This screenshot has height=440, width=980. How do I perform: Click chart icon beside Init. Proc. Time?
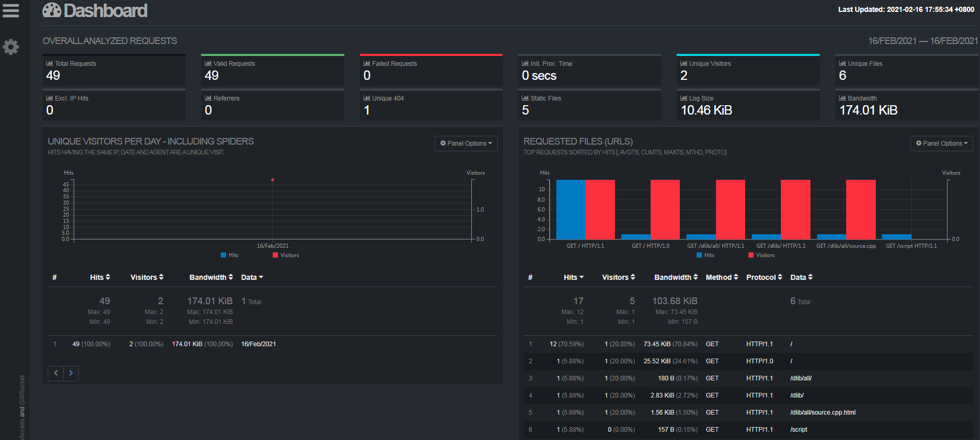525,63
